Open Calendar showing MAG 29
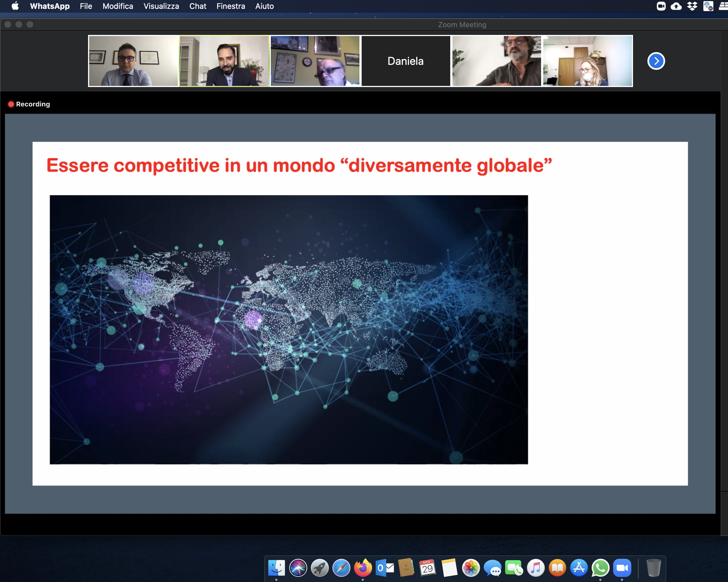The width and height of the screenshot is (728, 582). (428, 568)
